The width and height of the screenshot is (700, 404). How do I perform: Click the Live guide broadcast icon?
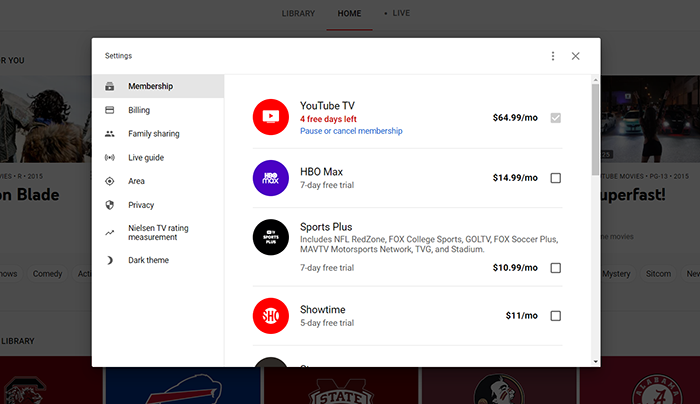[109, 157]
